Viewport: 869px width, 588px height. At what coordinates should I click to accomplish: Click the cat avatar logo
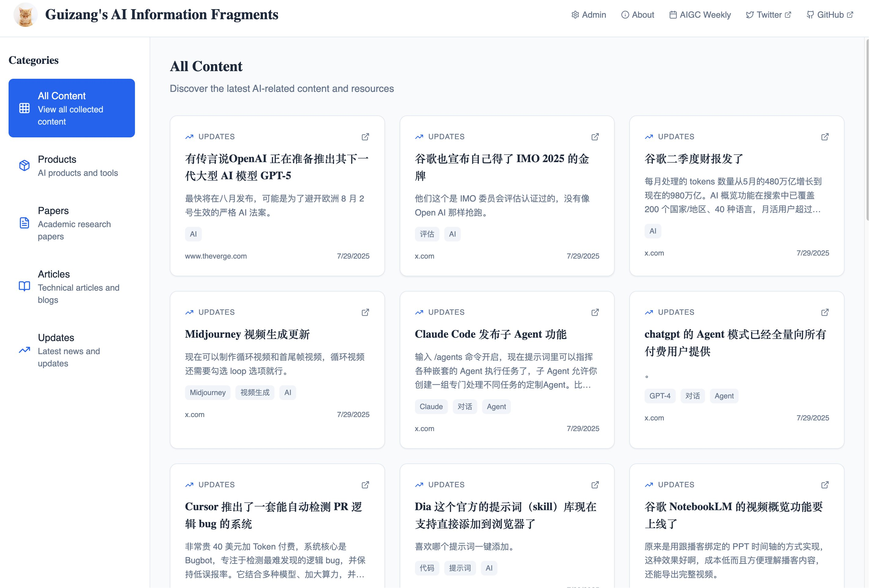click(x=25, y=15)
